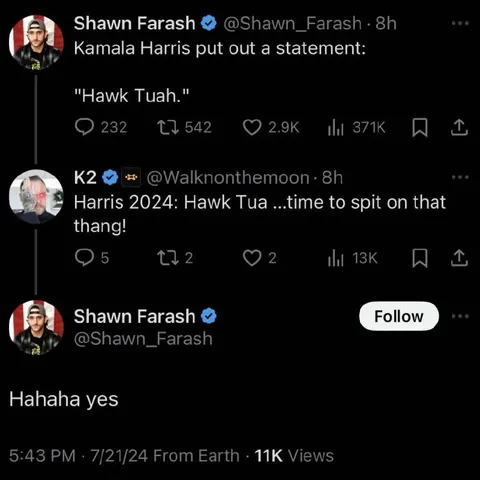Repost the tweet with 542 reposts
This screenshot has height=480, width=480.
tap(168, 127)
